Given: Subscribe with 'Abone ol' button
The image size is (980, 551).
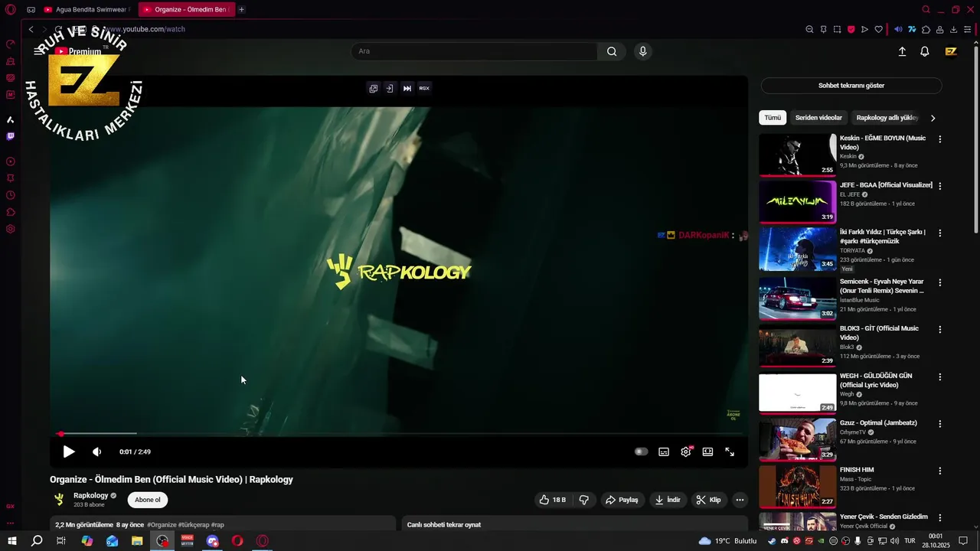Looking at the screenshot, I should [x=148, y=500].
